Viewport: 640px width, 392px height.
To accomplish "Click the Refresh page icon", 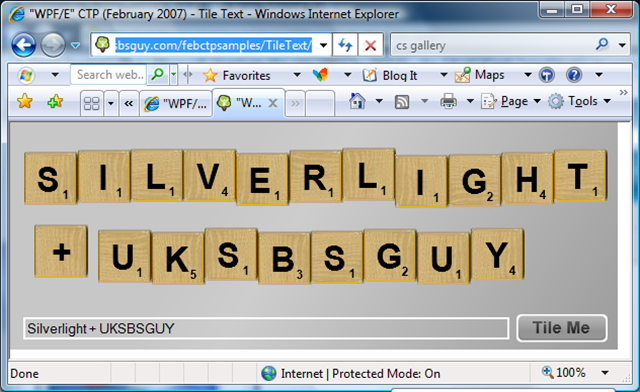I will (345, 45).
